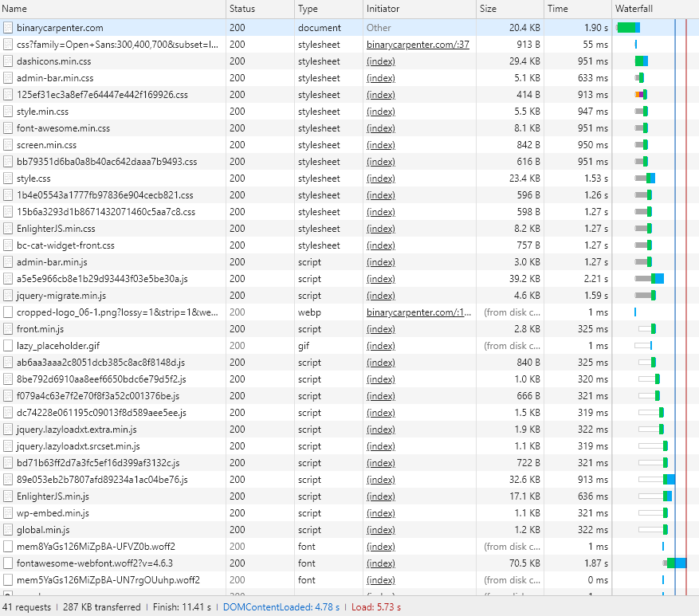This screenshot has width=699, height=616.
Task: Click the file icon beside wp-embed.min.js
Action: pos(8,513)
